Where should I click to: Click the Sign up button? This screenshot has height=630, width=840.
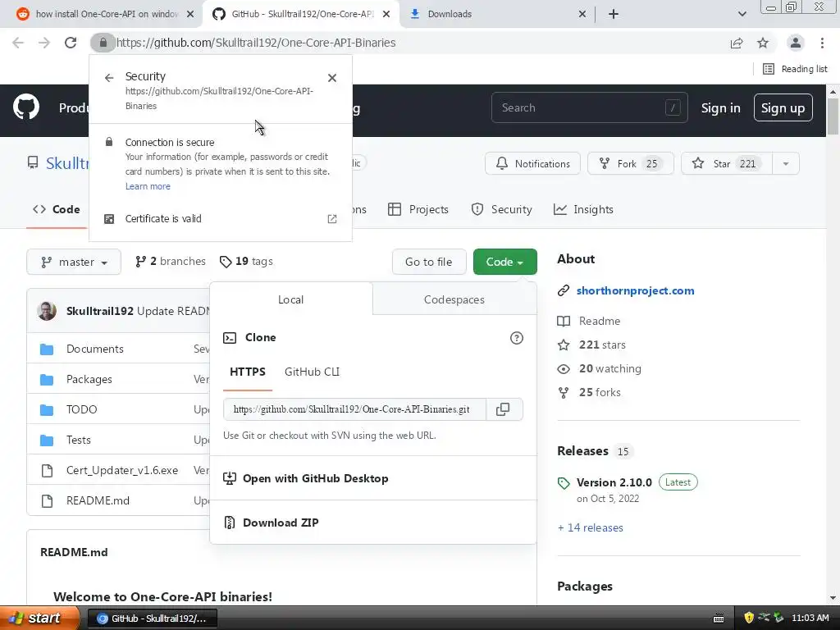click(x=783, y=107)
